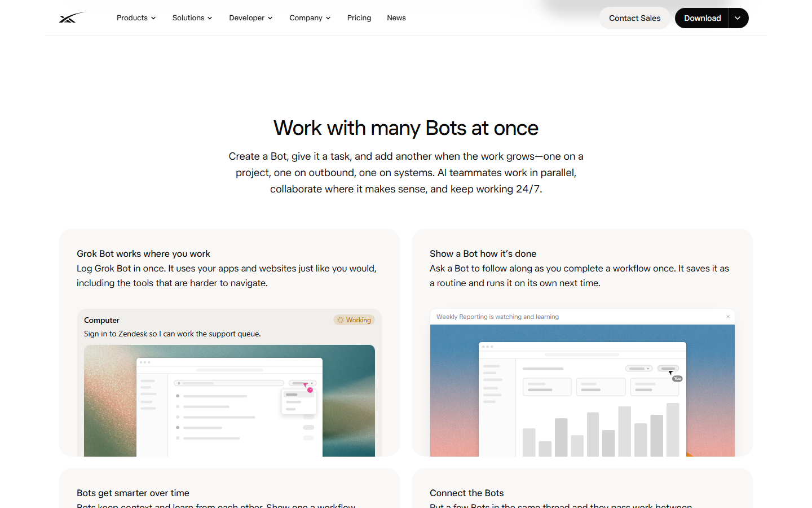This screenshot has width=812, height=508.
Task: Click the pink cursor in Zendesk mockup
Action: [x=308, y=388]
